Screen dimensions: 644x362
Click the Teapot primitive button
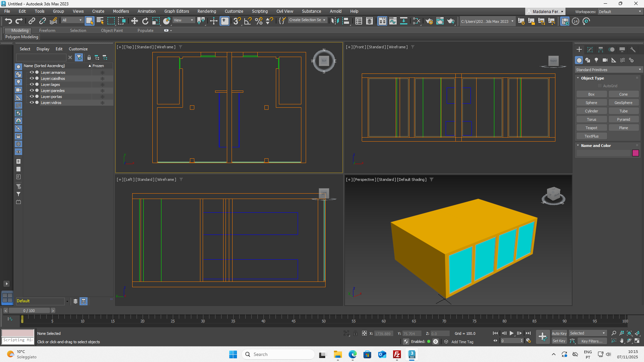coord(591,128)
